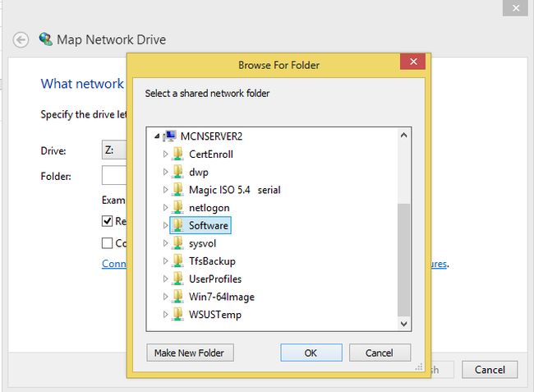Select the WSUSTemp label
The height and width of the screenshot is (392, 534).
tap(215, 315)
